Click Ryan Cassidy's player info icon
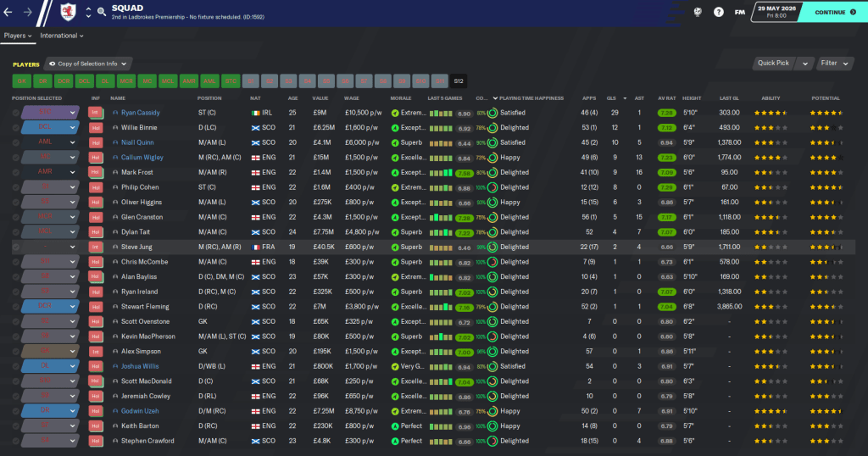The image size is (868, 456). (x=115, y=113)
